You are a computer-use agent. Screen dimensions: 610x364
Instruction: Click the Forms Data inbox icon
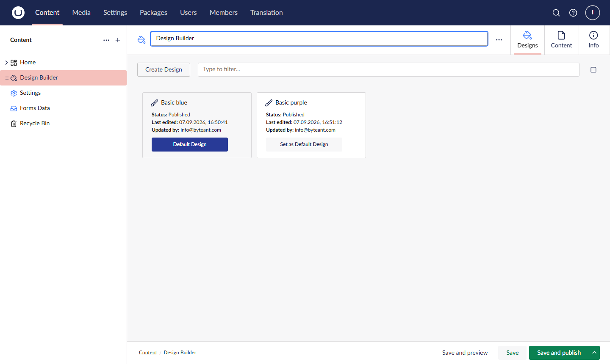coord(14,108)
